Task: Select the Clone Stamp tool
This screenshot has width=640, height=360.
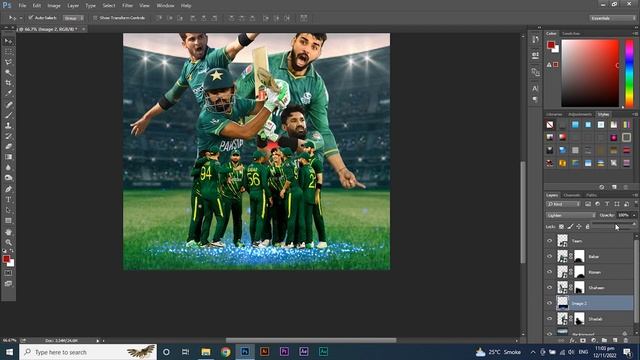Action: click(x=8, y=126)
